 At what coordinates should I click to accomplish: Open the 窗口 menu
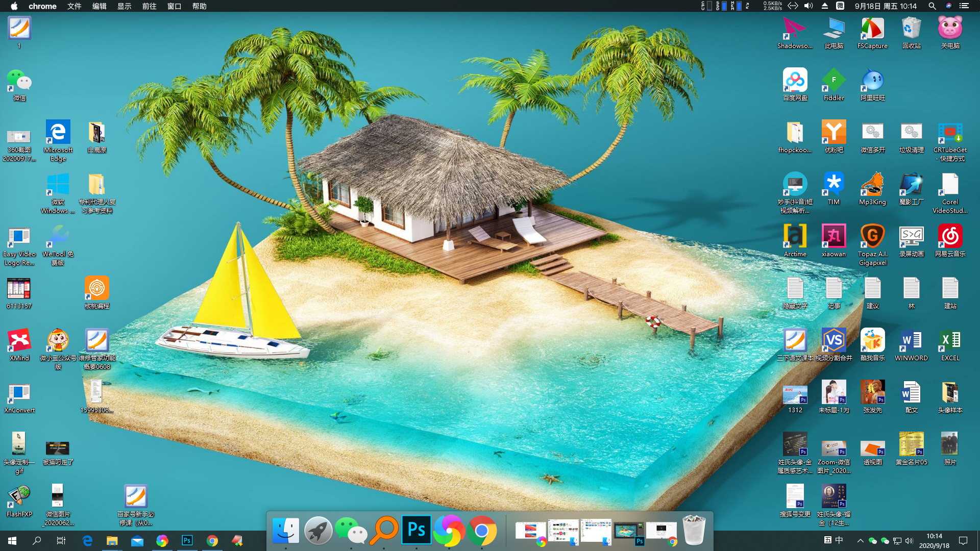click(x=174, y=6)
